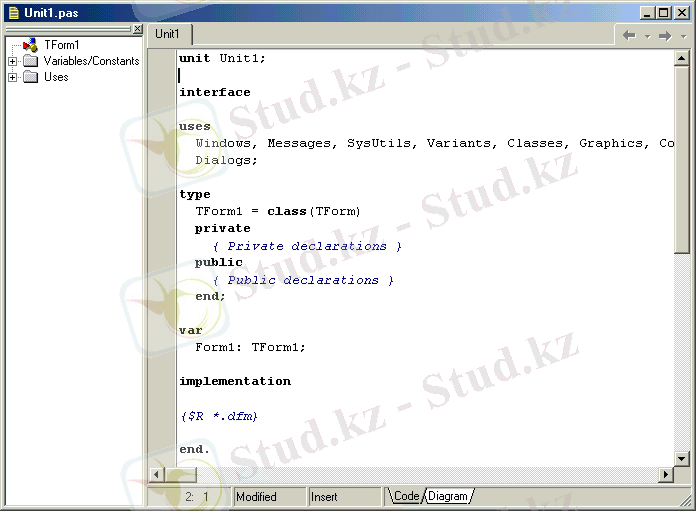Viewport: 696px width, 511px height.
Task: Minimize the Unit1.pas window
Action: coord(647,13)
